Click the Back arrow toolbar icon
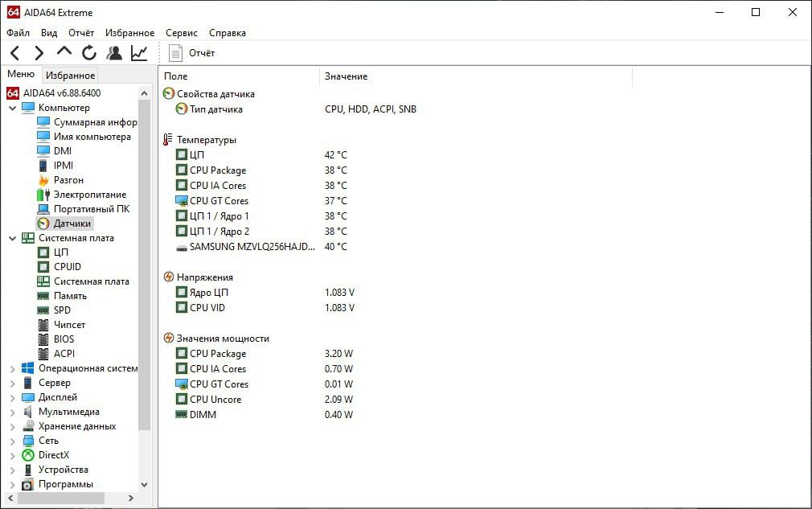Image resolution: width=812 pixels, height=509 pixels. point(15,53)
